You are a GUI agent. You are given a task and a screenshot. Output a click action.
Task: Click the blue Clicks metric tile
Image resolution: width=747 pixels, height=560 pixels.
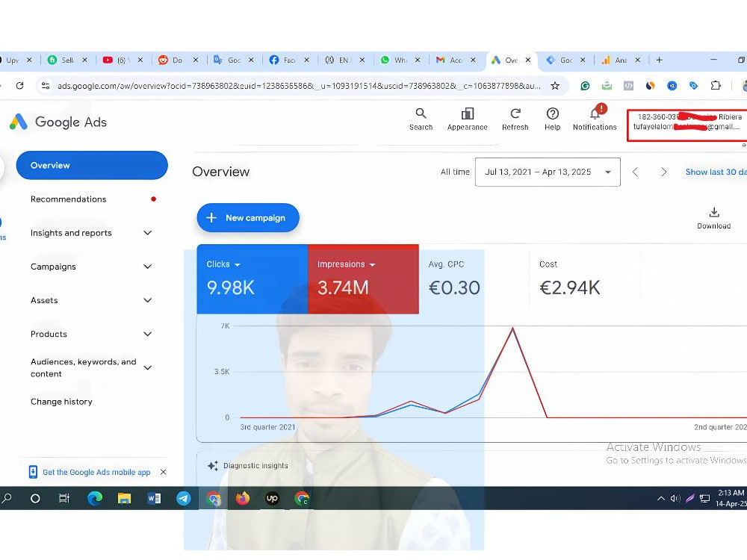[252, 279]
